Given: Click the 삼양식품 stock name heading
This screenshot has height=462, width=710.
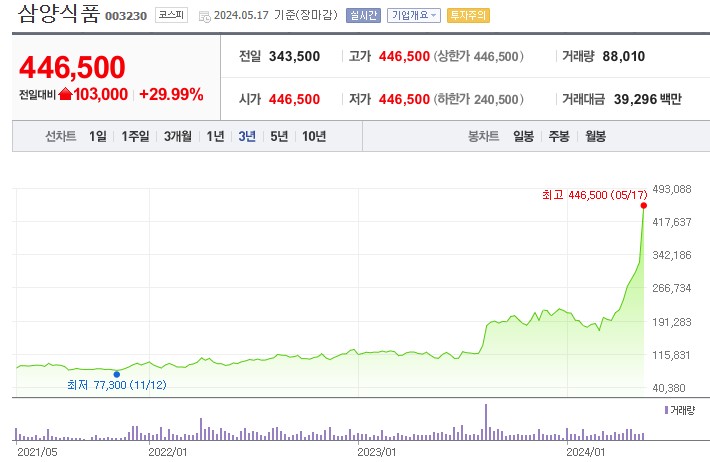Looking at the screenshot, I should tap(58, 13).
